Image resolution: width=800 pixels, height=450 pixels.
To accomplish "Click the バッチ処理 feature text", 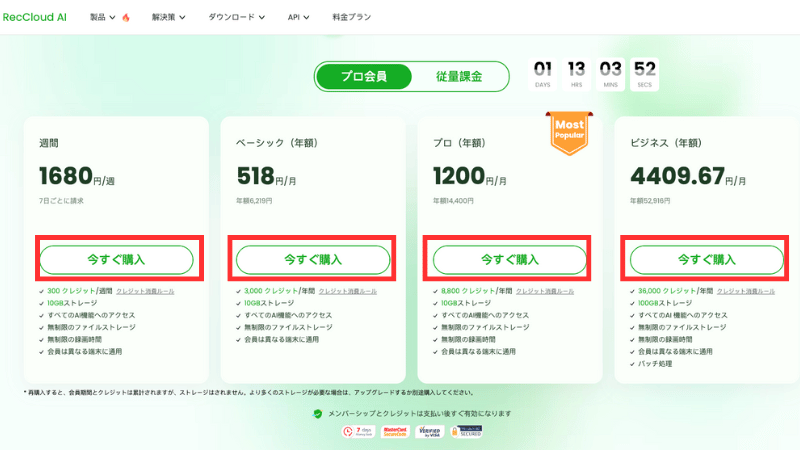I will click(655, 364).
